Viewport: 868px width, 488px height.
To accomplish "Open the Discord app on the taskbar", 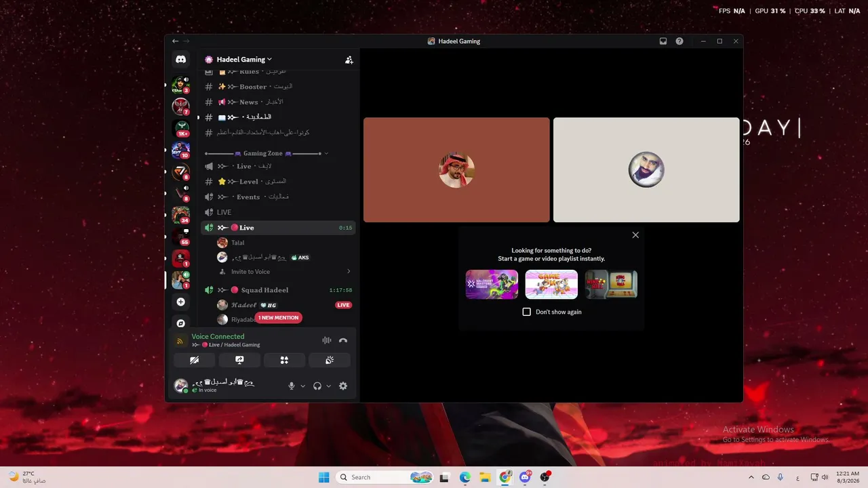I will (x=525, y=477).
